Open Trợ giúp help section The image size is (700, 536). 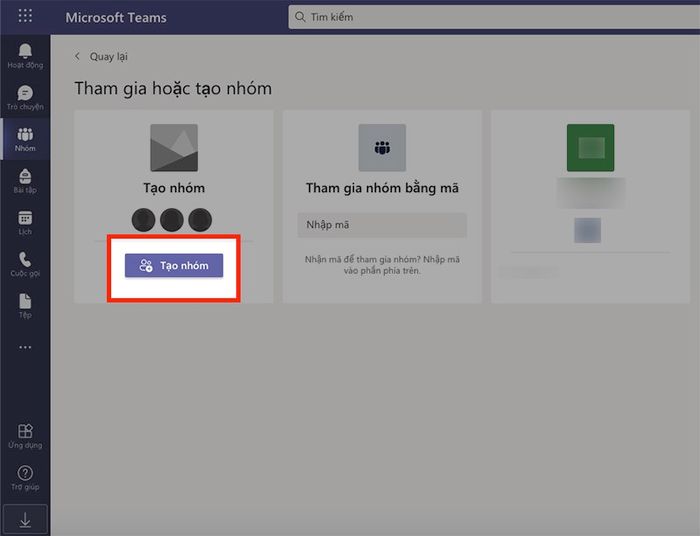(25, 478)
